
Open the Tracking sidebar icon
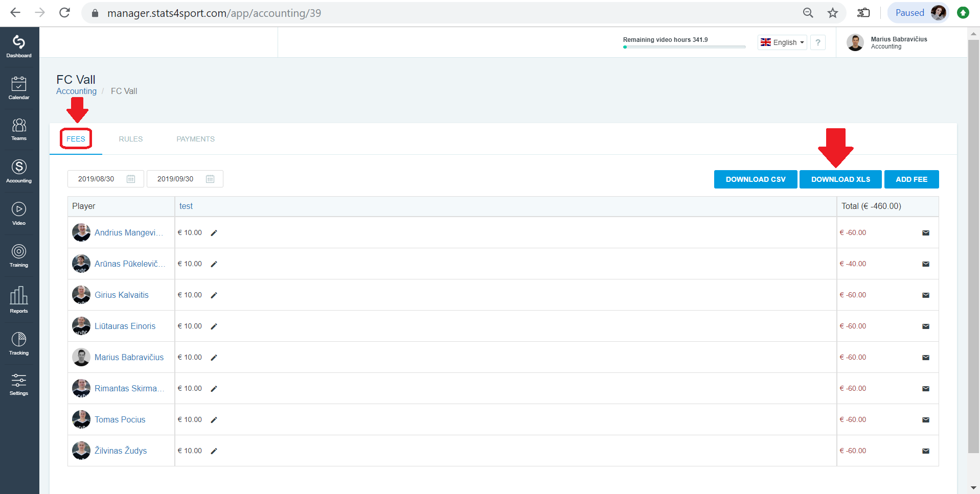19,343
